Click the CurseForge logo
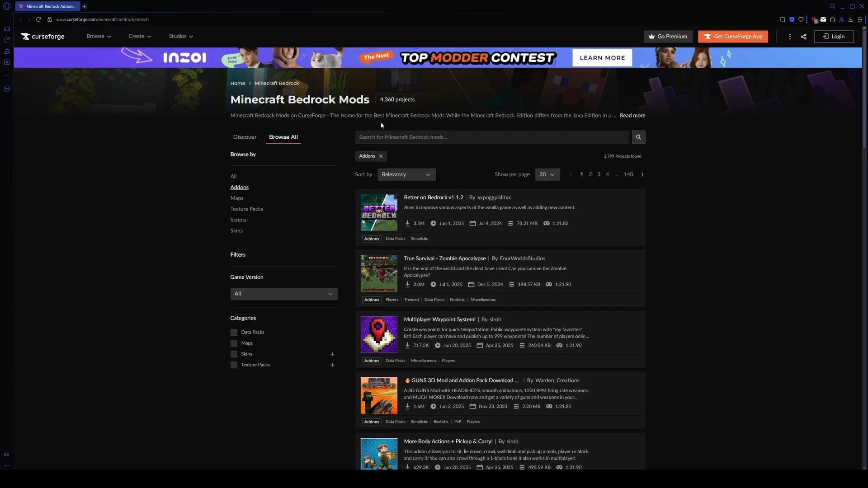Viewport: 868px width, 488px height. (x=43, y=37)
